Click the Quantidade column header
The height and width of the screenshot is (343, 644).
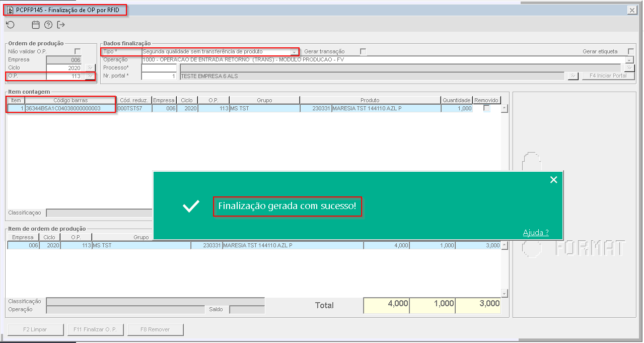tap(457, 100)
